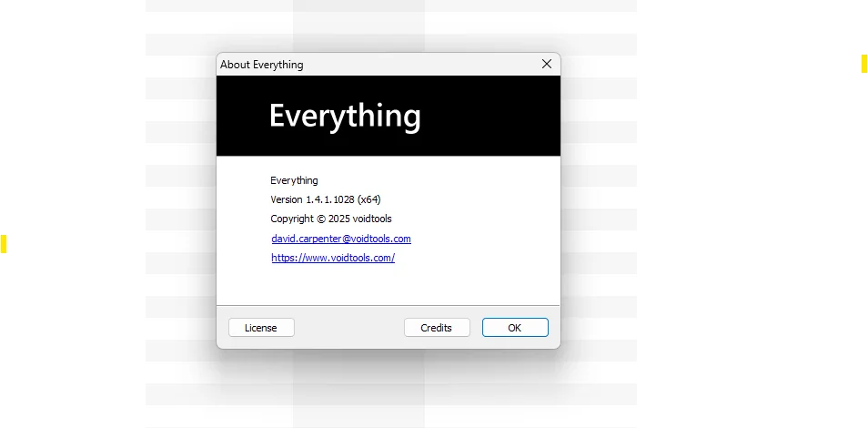Click the large Everything banner heading

pos(345,116)
